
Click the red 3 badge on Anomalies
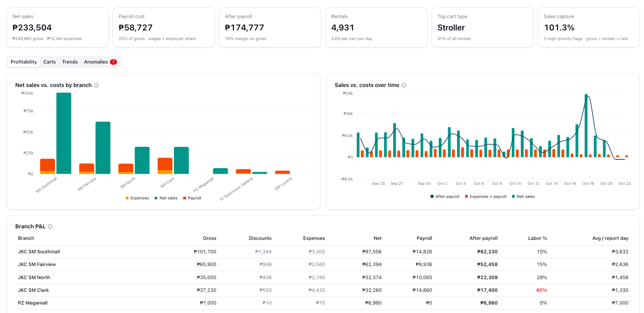(113, 62)
